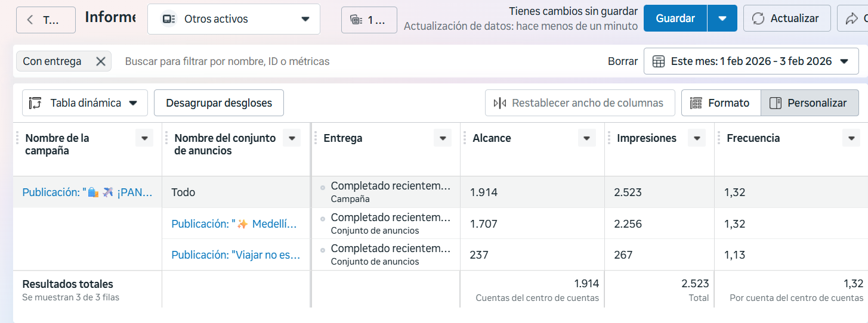Click the column-width reset icon
868x323 pixels.
tap(499, 103)
